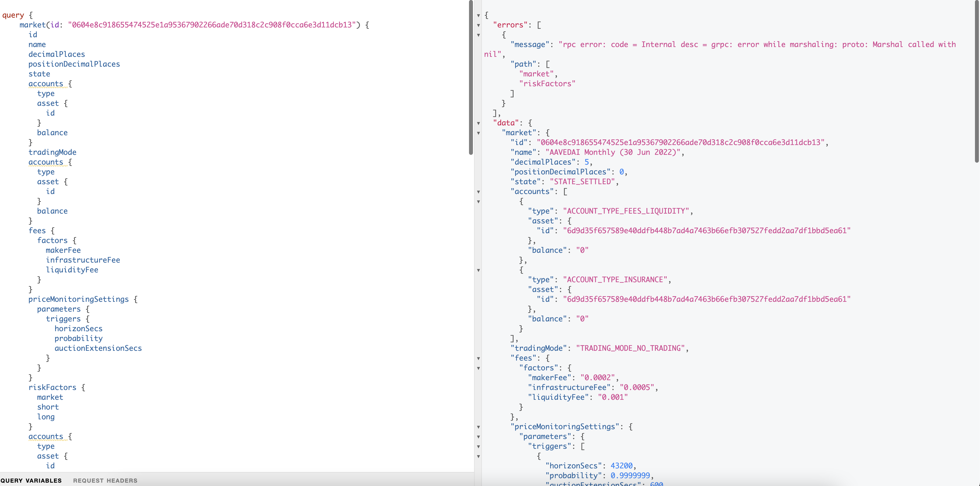Click "auctionExtensionSecs" in the query editor
980x486 pixels.
point(98,348)
